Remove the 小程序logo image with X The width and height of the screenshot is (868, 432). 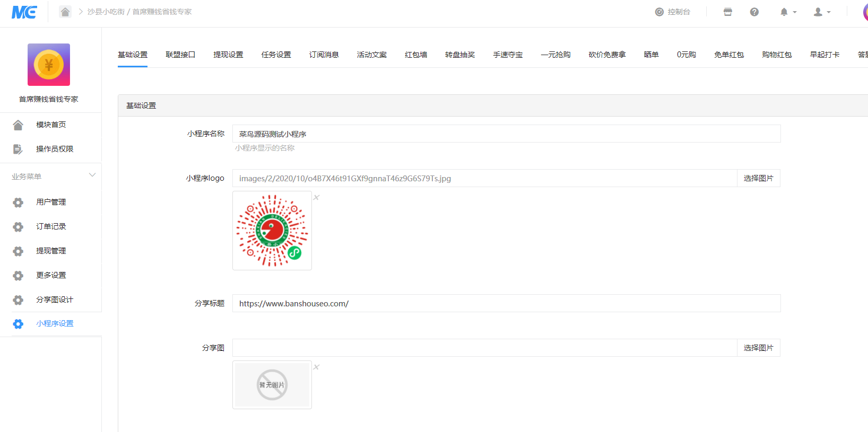point(316,198)
